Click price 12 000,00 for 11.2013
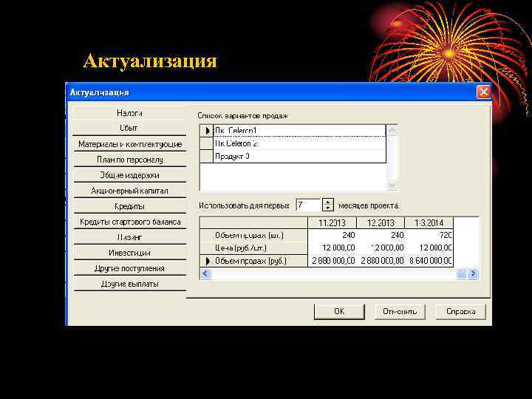 [332, 248]
